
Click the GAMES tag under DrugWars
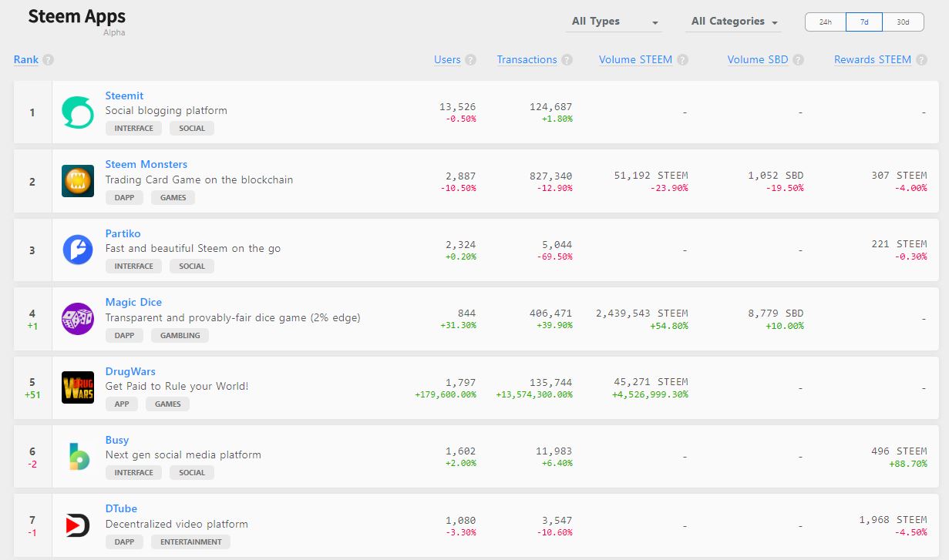tap(167, 404)
